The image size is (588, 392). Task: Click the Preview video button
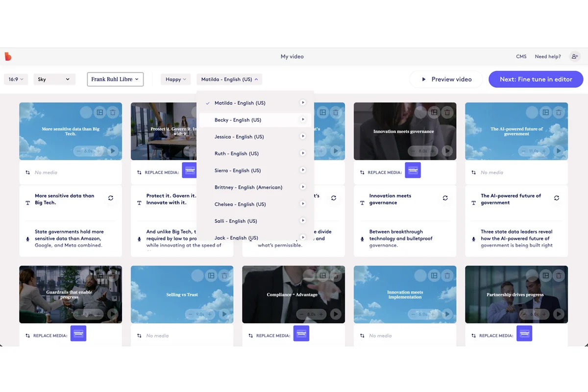point(445,79)
